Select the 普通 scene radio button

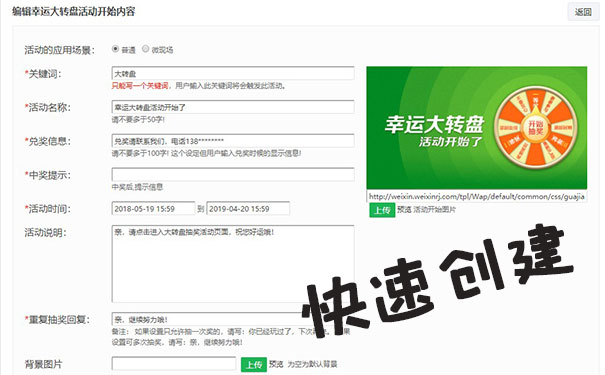pos(115,49)
